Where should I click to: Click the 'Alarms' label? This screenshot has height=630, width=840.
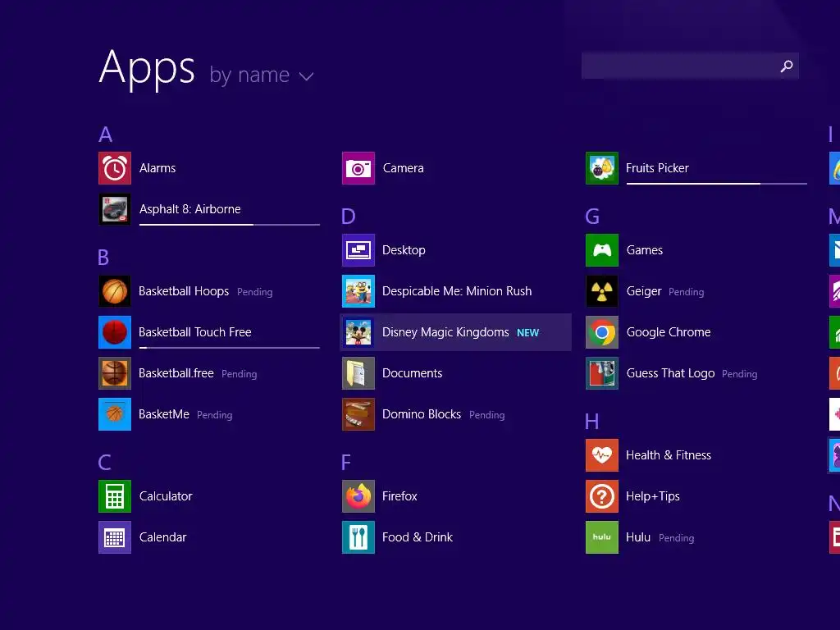tap(157, 168)
